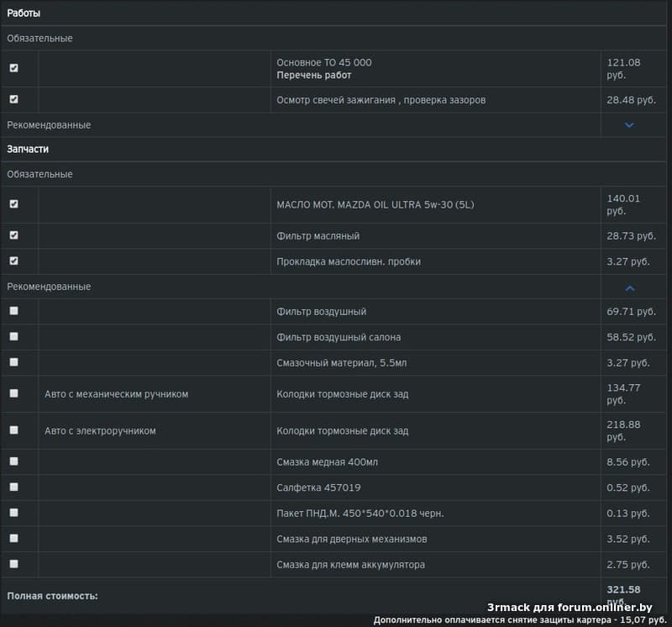
Task: Toggle Прокладка маслосливн. пробки checkbox
Action: point(13,261)
